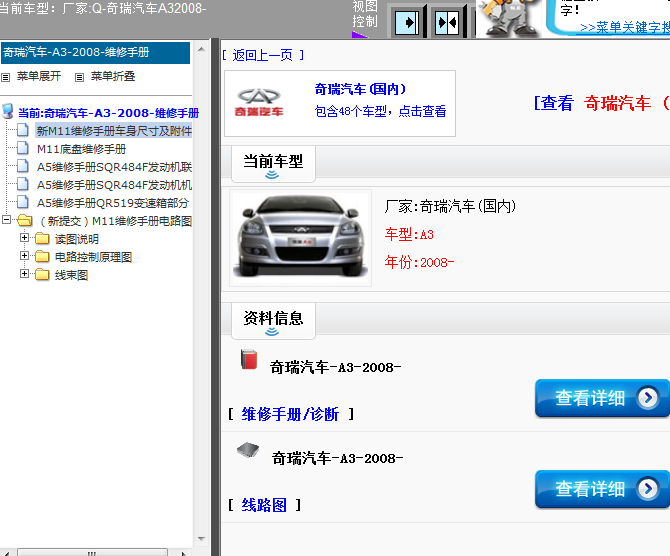Click the horizontal scrollbar thumb under tree
Image resolution: width=670 pixels, height=556 pixels.
coord(92,553)
